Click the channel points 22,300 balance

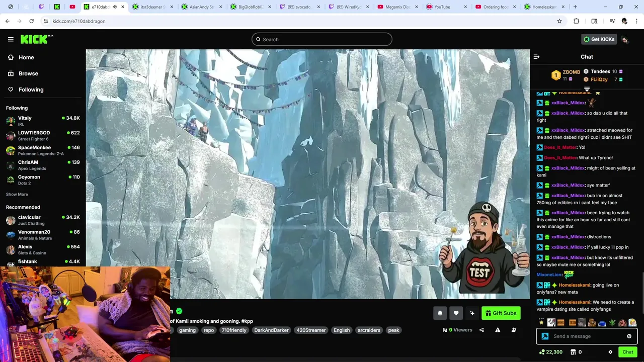(551, 352)
